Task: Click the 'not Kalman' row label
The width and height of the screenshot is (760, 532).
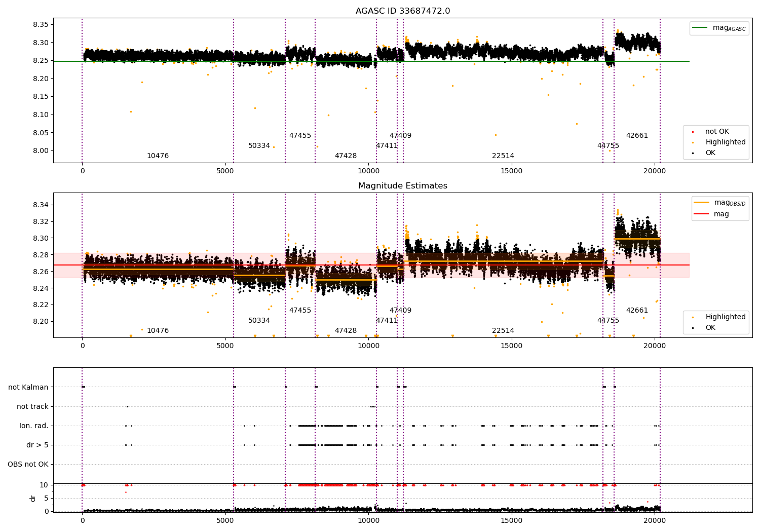Action: click(x=28, y=387)
